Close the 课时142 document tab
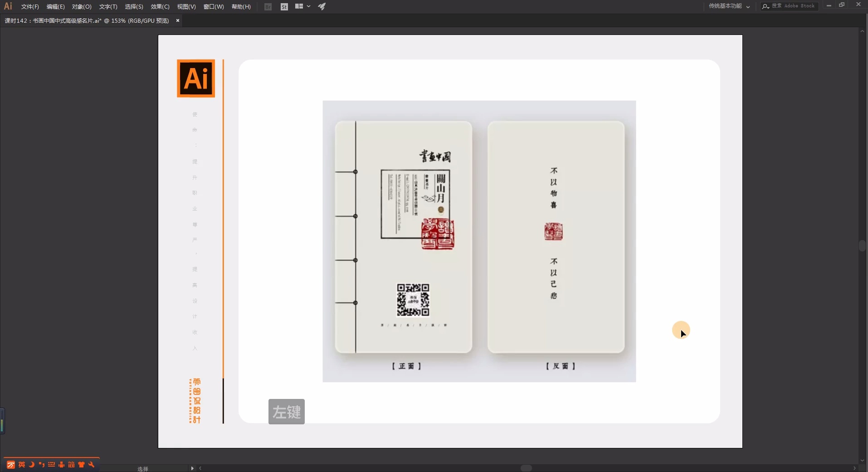Screen dimensions: 868x472 pyautogui.click(x=177, y=20)
